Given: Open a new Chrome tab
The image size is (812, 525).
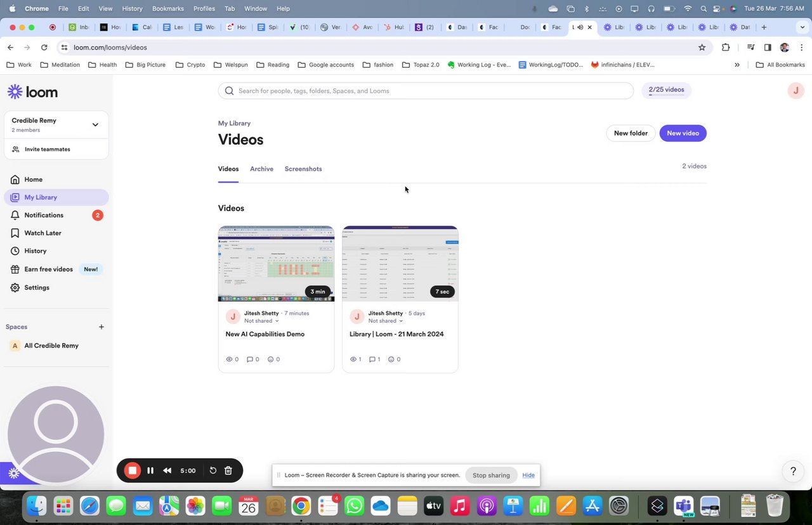Looking at the screenshot, I should click(x=764, y=27).
